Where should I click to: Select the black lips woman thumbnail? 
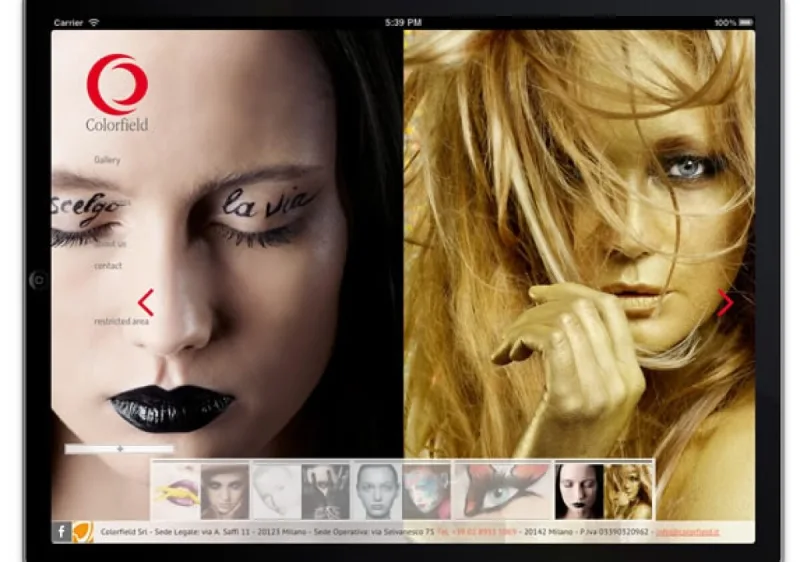click(x=579, y=491)
